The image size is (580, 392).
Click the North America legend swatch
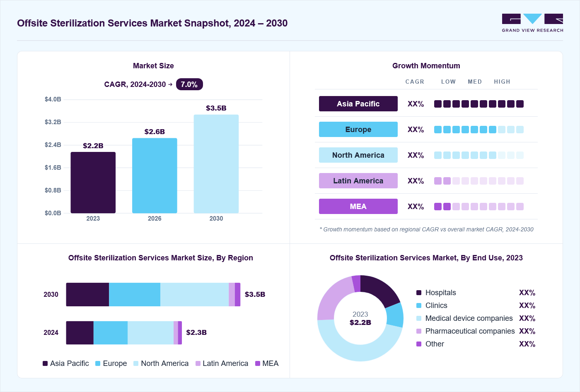[136, 363]
